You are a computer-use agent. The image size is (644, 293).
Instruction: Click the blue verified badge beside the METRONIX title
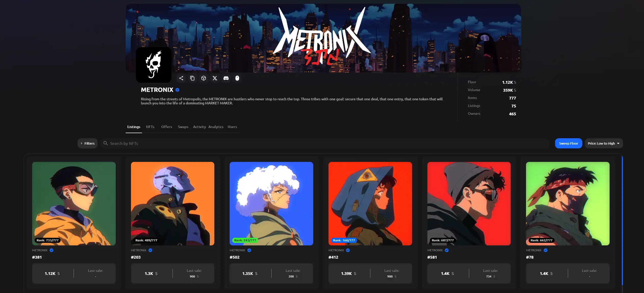point(177,90)
